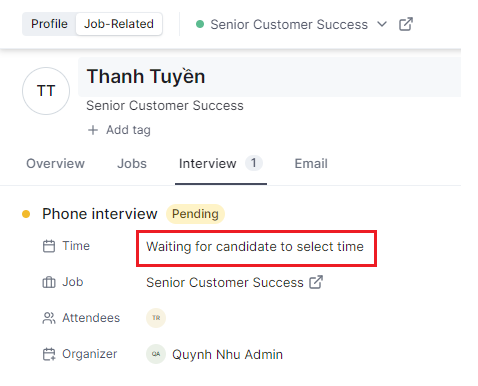
Task: Click the calendar icon next to Time
Action: click(49, 246)
